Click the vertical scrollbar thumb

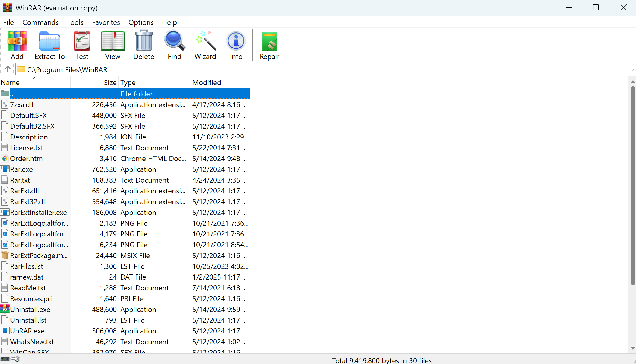[x=633, y=186]
